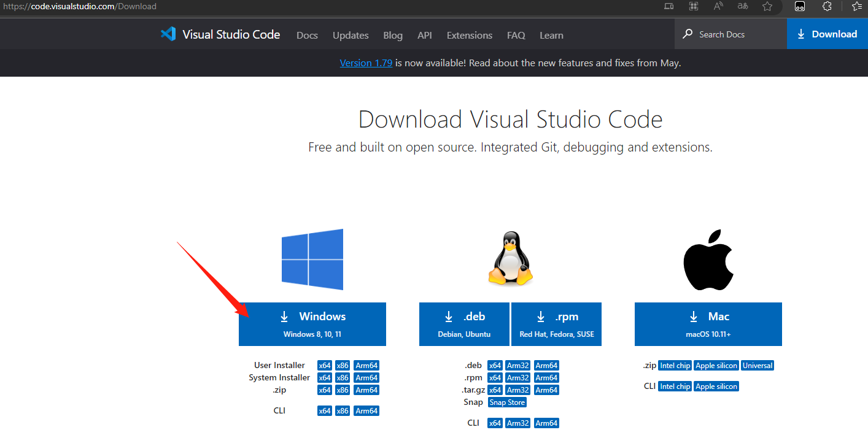Click the Apple logo image

point(708,260)
